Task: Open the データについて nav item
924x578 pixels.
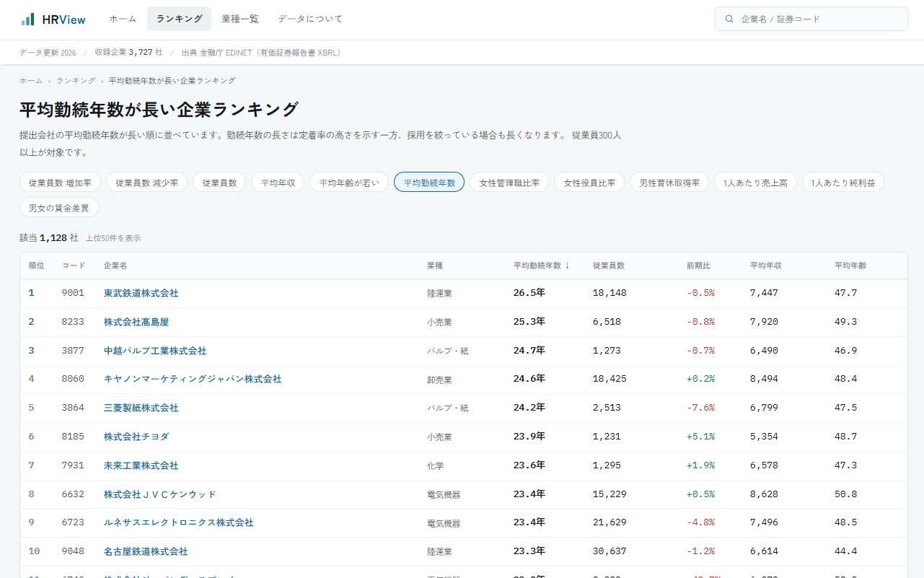Action: point(310,19)
